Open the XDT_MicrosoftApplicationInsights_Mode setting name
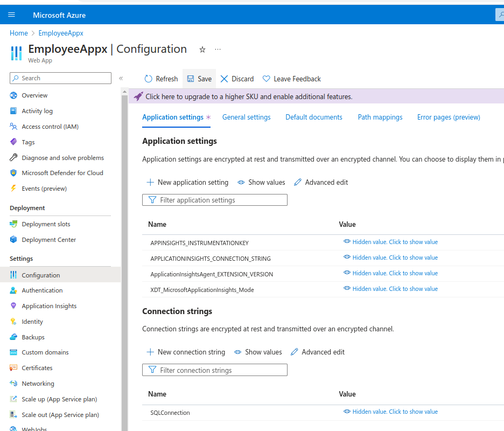The image size is (504, 431). pyautogui.click(x=202, y=290)
